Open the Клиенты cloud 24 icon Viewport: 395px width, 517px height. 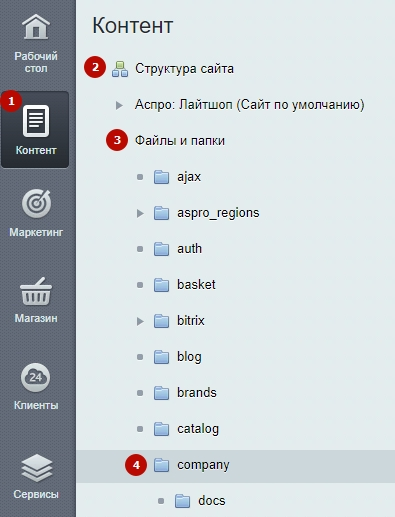coord(36,377)
